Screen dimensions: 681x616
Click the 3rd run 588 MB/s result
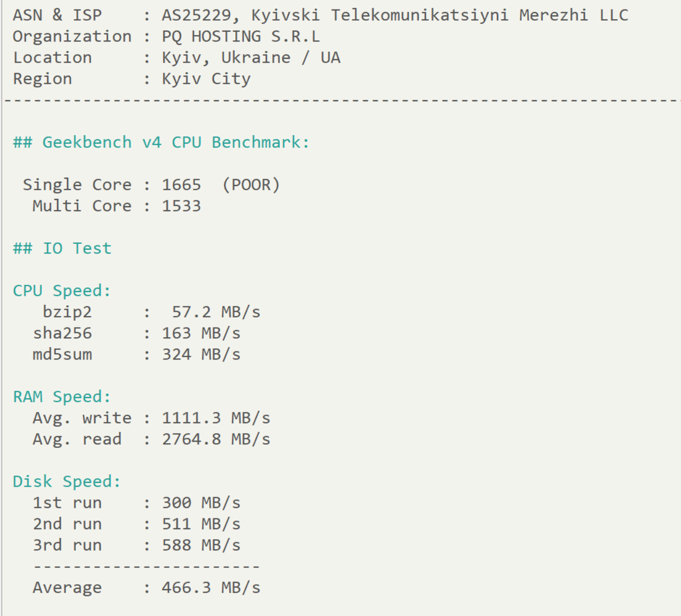click(201, 545)
